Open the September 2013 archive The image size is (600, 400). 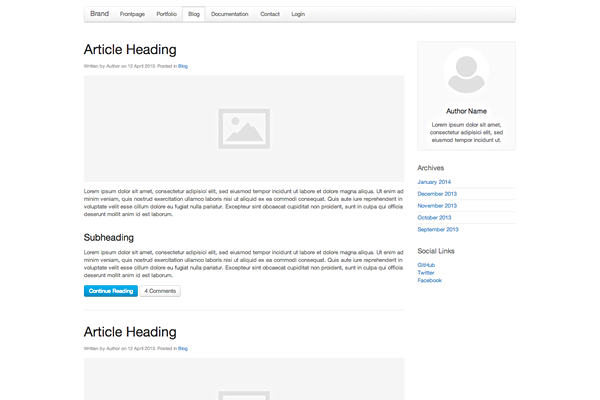pyautogui.click(x=437, y=229)
